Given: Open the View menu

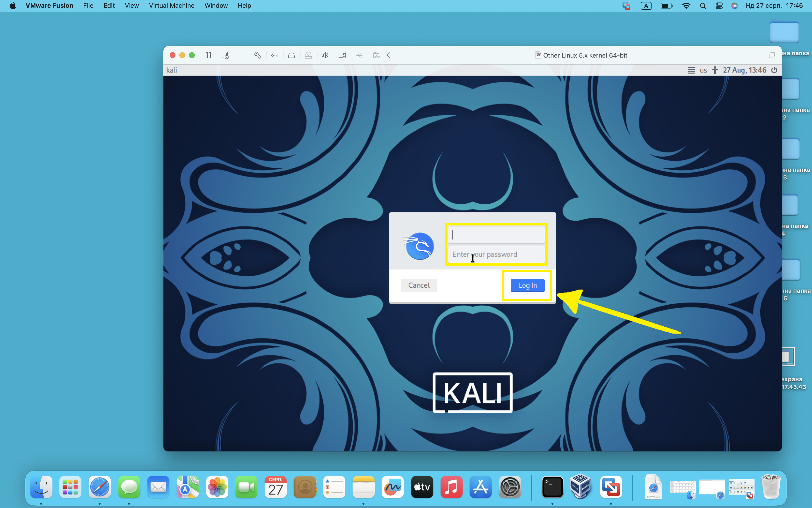Looking at the screenshot, I should point(131,6).
